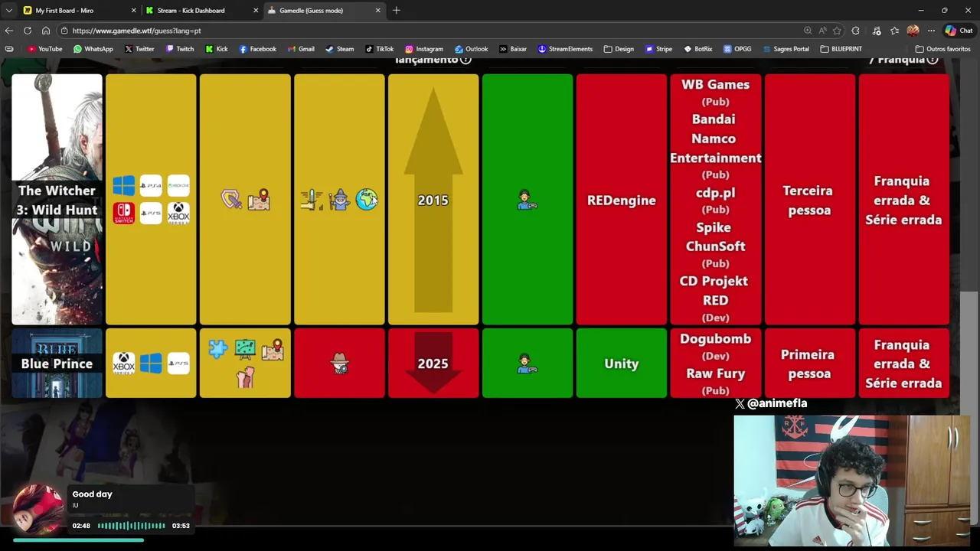The image size is (980, 551).
Task: Click globe open-world icon in Witcher row
Action: click(367, 200)
